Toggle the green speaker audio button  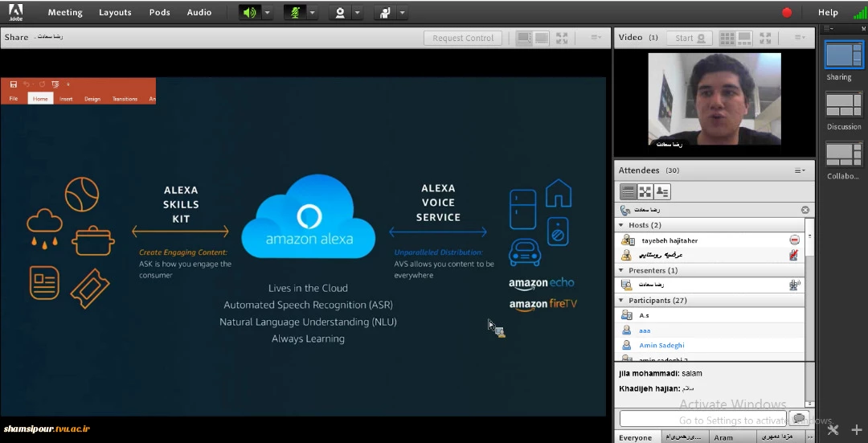250,12
